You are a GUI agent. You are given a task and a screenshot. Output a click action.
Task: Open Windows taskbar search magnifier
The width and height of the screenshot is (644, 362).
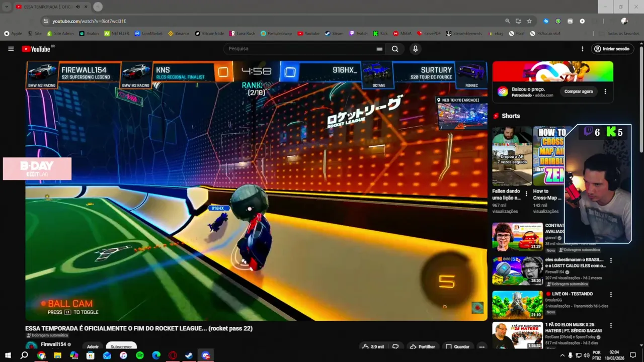[x=24, y=355]
